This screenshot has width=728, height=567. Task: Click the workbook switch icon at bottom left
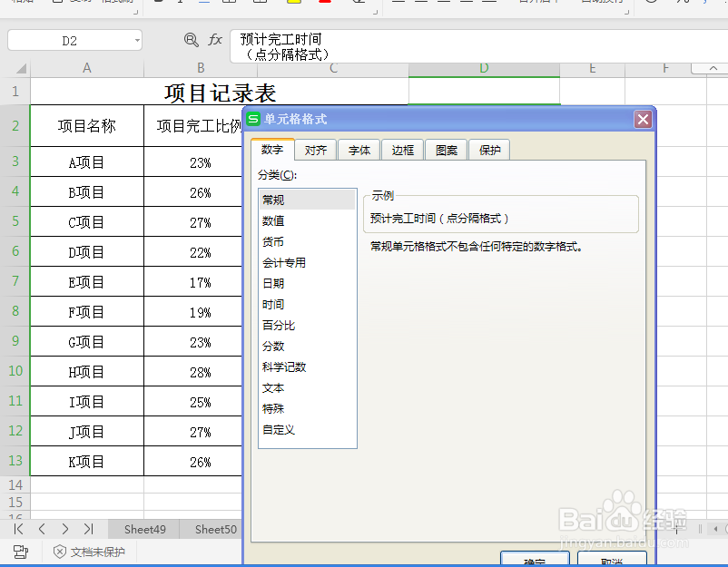(x=20, y=552)
